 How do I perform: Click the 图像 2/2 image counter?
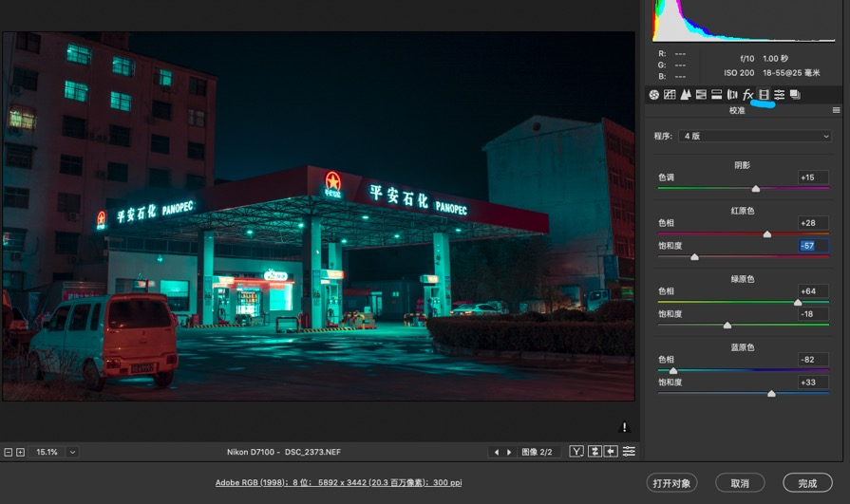pos(537,452)
